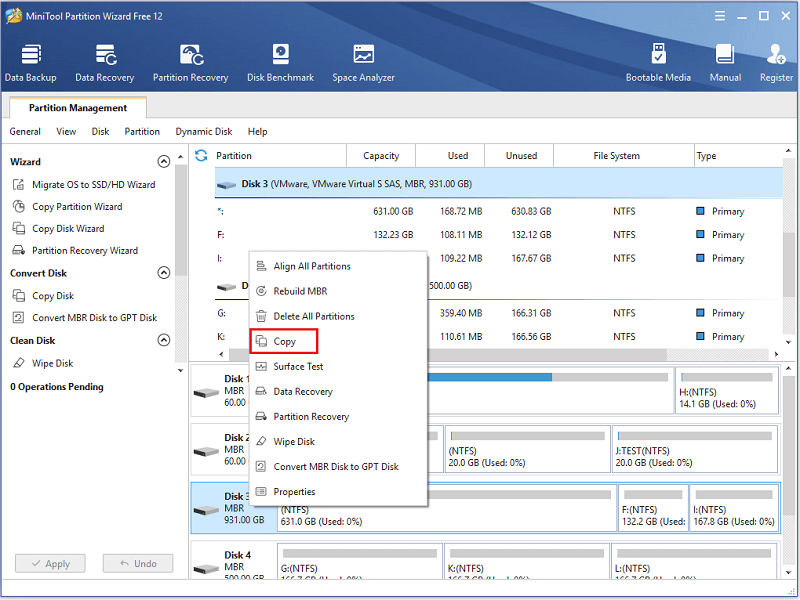Image resolution: width=800 pixels, height=600 pixels.
Task: Run Surface Test from the context menu
Action: pos(338,366)
